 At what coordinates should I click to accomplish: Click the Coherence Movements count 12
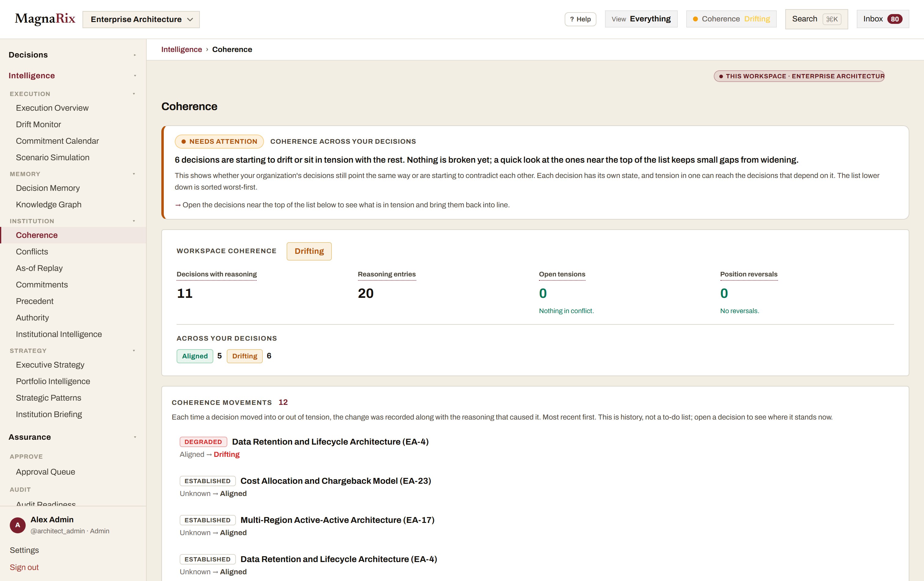[x=283, y=402]
